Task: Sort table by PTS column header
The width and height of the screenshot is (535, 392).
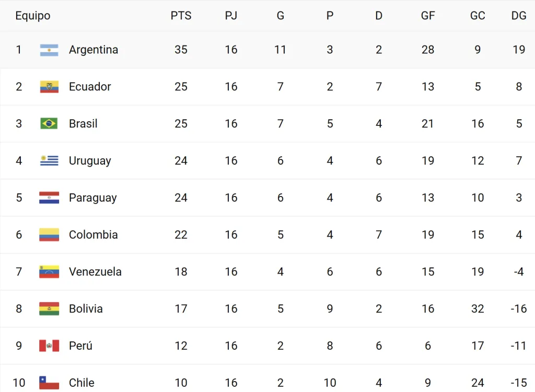Action: 181,16
